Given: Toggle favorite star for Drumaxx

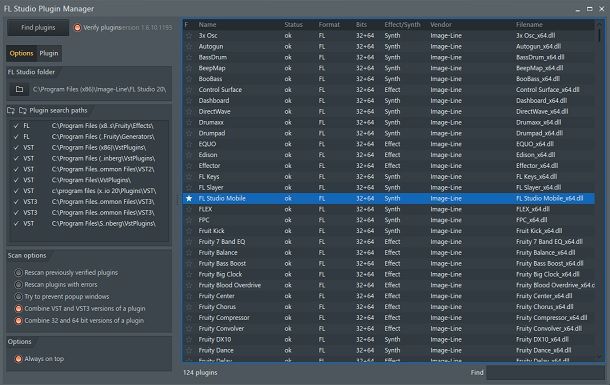Looking at the screenshot, I should click(x=189, y=122).
